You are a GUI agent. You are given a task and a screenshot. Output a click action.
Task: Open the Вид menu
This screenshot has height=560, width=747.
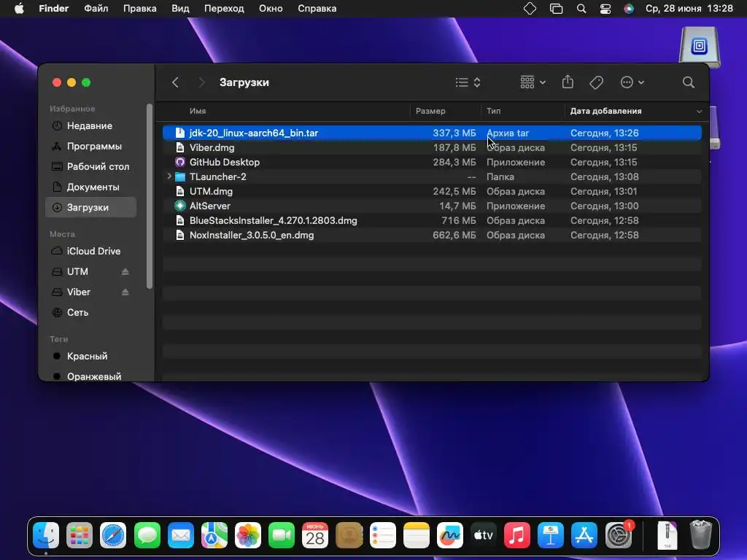coord(180,9)
